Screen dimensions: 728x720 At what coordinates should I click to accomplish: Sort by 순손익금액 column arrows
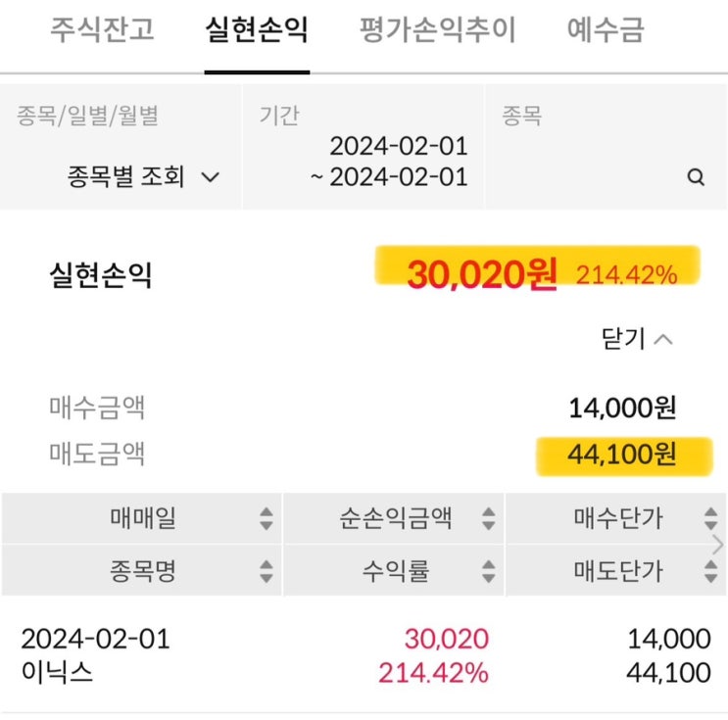coord(488,519)
